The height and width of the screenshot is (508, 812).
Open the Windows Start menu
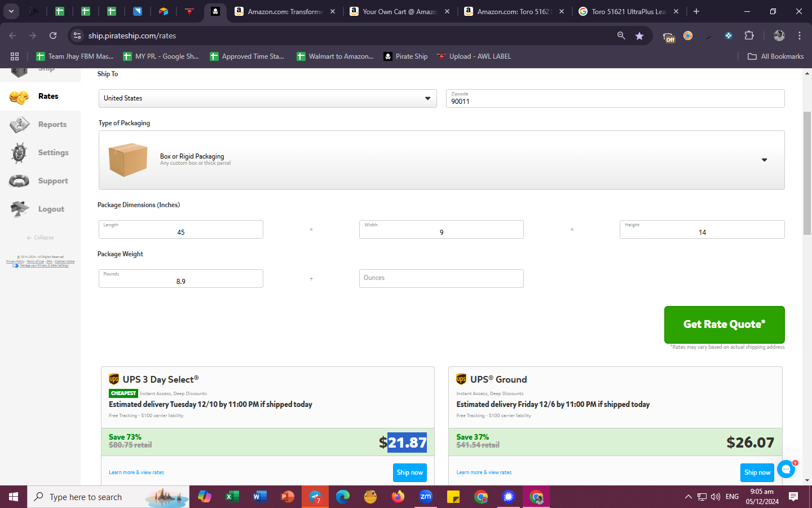click(x=14, y=497)
